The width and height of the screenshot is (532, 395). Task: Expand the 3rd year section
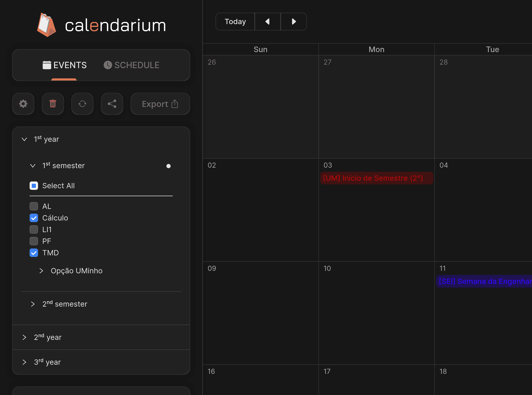point(24,362)
